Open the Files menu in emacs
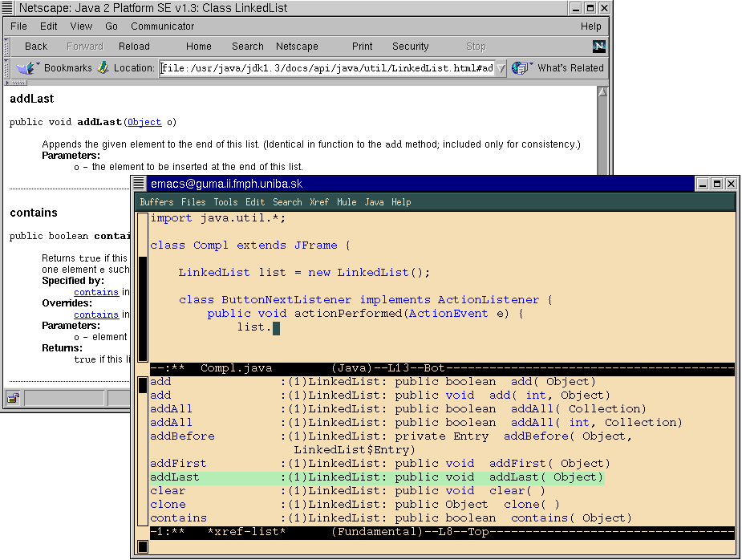742x560 pixels. [x=193, y=202]
